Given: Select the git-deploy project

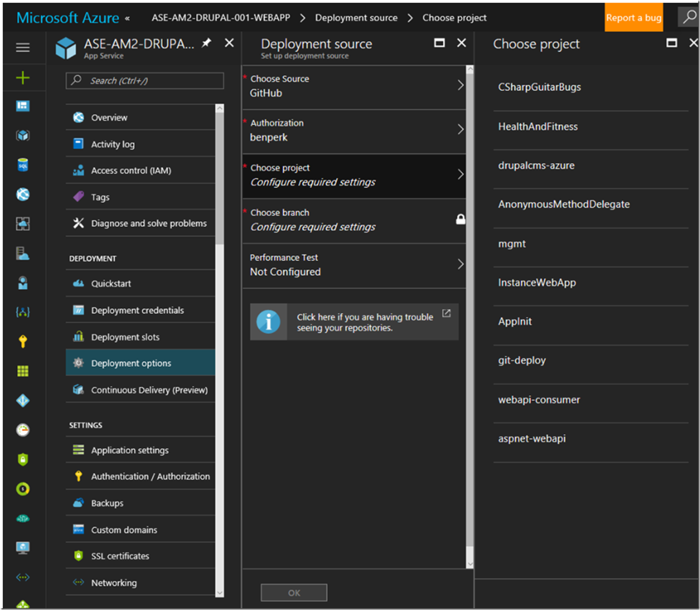Looking at the screenshot, I should tap(591, 360).
